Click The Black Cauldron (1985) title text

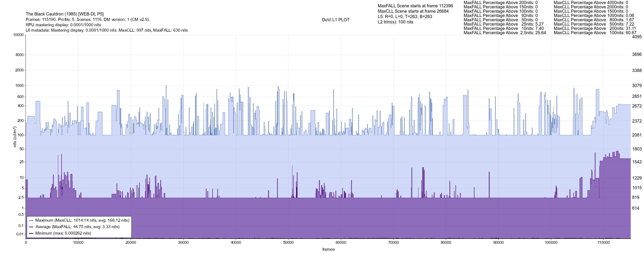click(64, 14)
